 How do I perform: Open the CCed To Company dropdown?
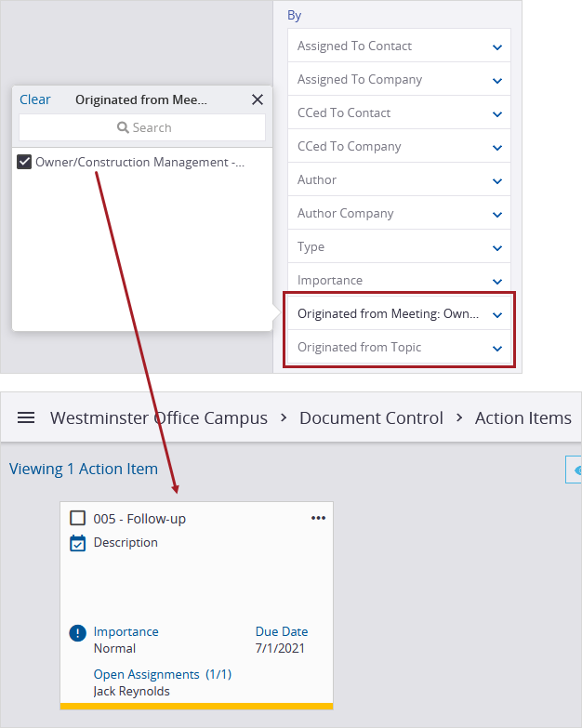(399, 146)
